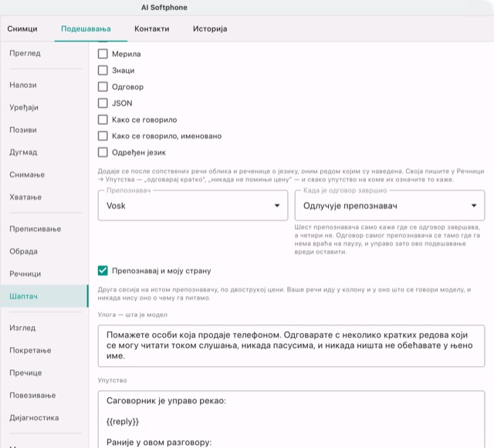Enable the Одређен језик checkbox
Viewport: 494px width, 448px height.
coord(103,153)
